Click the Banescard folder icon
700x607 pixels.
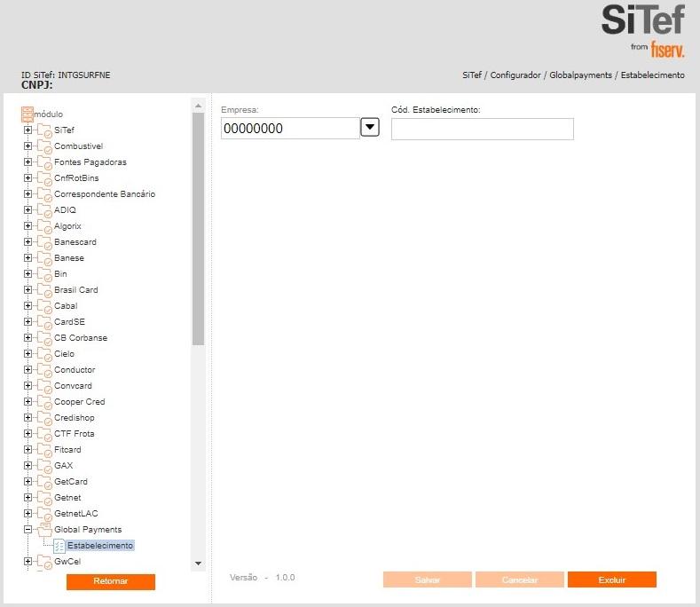click(x=44, y=242)
